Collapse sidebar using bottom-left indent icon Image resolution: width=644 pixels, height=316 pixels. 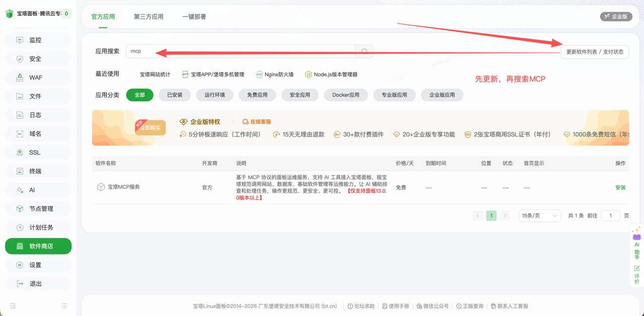(13, 305)
